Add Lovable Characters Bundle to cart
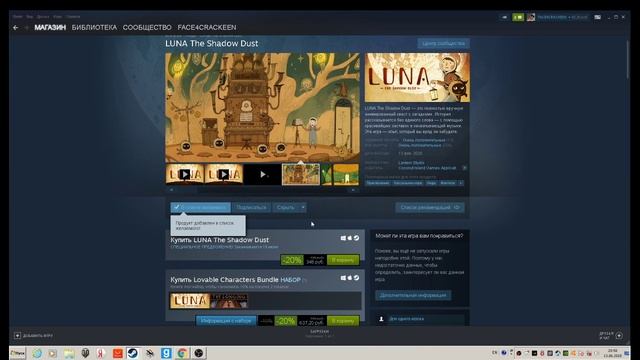640x360 pixels. click(343, 321)
